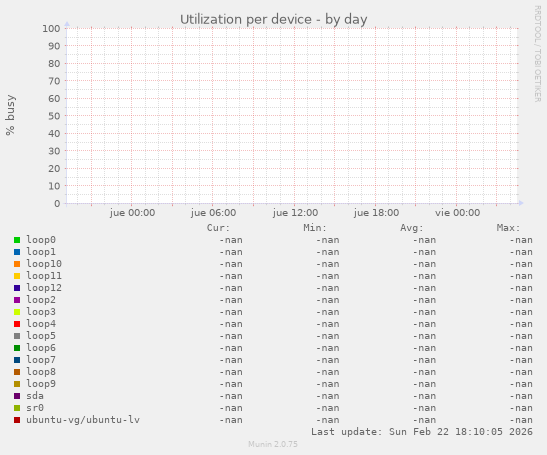The height and width of the screenshot is (455, 547).
Task: Click the loop9 olive-gold legend swatch
Action: pos(17,384)
